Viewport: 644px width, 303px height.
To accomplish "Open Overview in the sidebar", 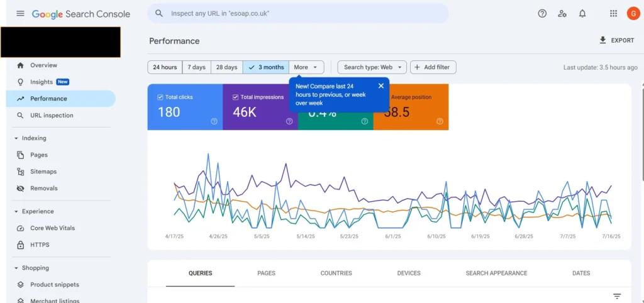I will pyautogui.click(x=61, y=65).
